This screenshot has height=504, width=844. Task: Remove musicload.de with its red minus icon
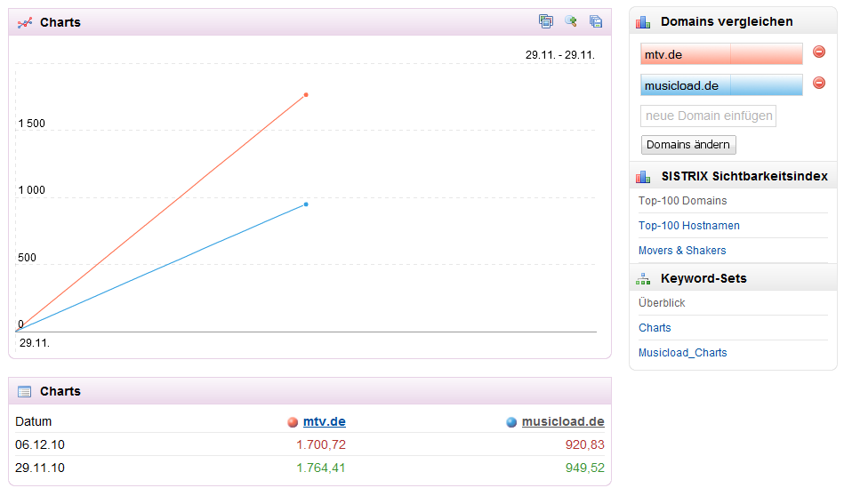coord(819,83)
